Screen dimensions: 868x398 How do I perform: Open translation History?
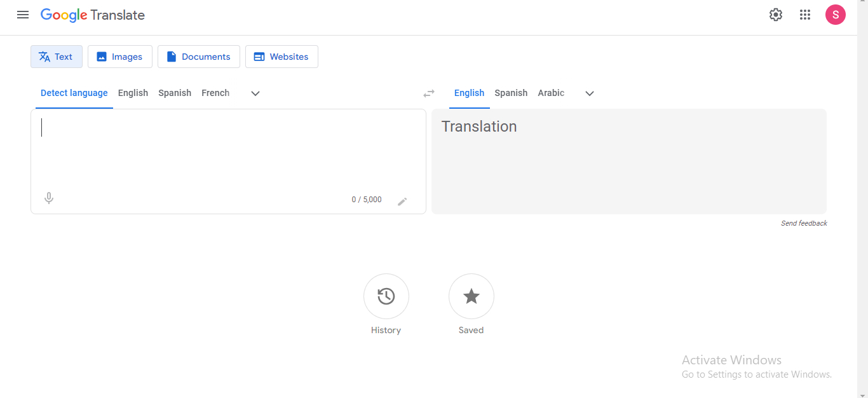pos(386,296)
